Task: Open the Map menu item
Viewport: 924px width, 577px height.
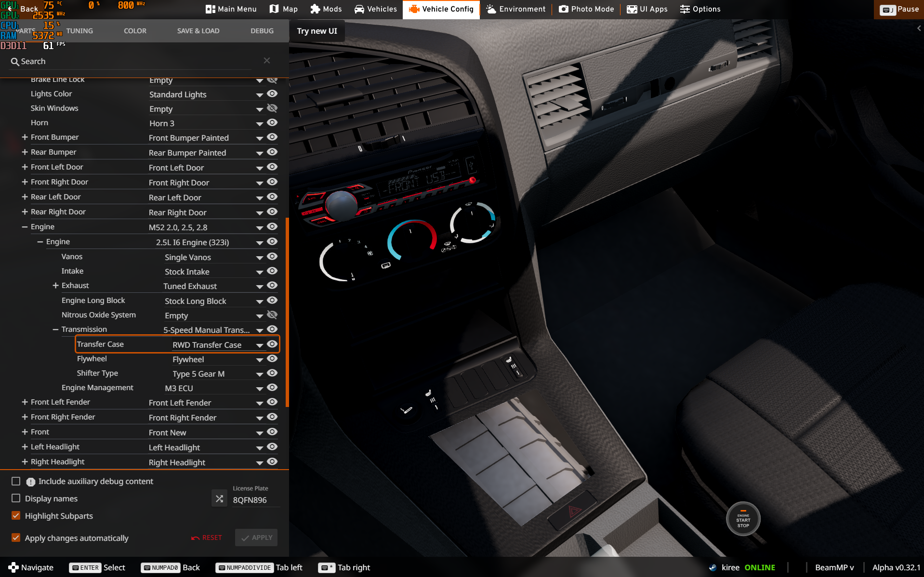Action: tap(283, 9)
